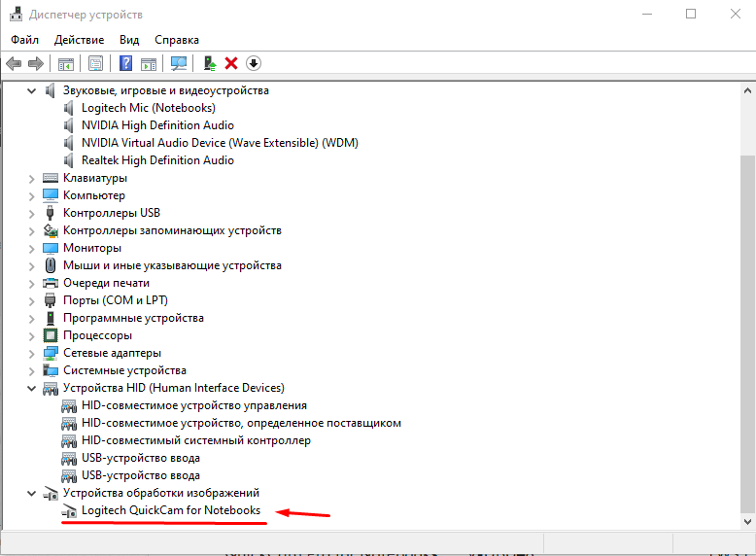Select HID-совместимое устройство управления
This screenshot has height=556, width=756.
[193, 405]
